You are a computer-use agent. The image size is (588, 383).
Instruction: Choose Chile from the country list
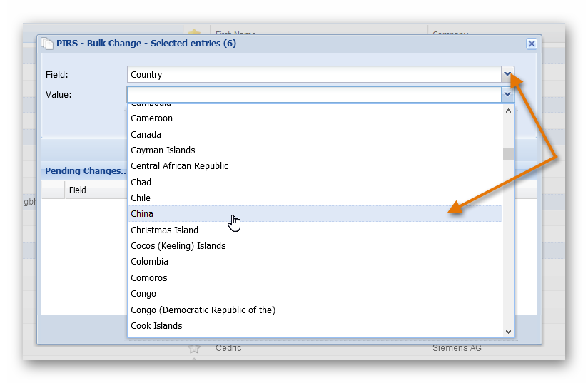[141, 198]
